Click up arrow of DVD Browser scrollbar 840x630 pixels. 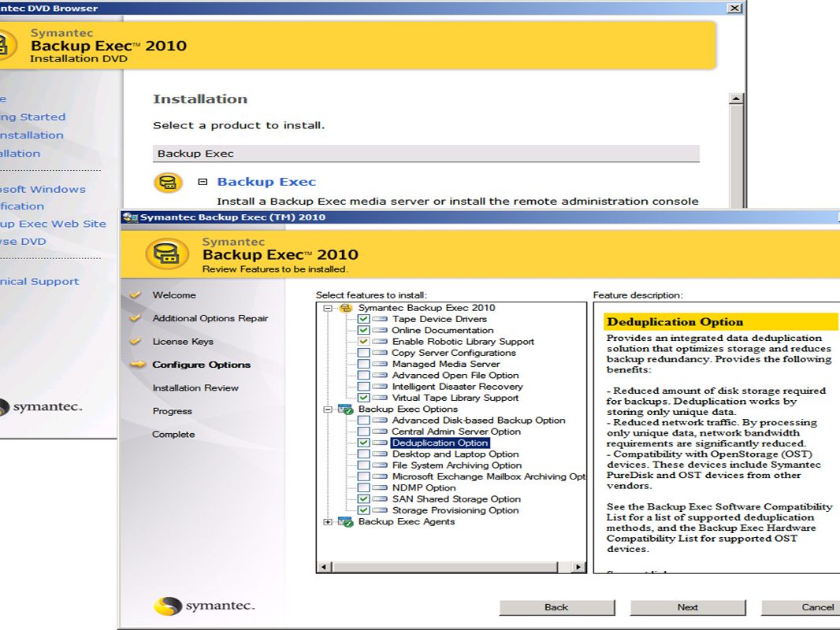coord(736,99)
